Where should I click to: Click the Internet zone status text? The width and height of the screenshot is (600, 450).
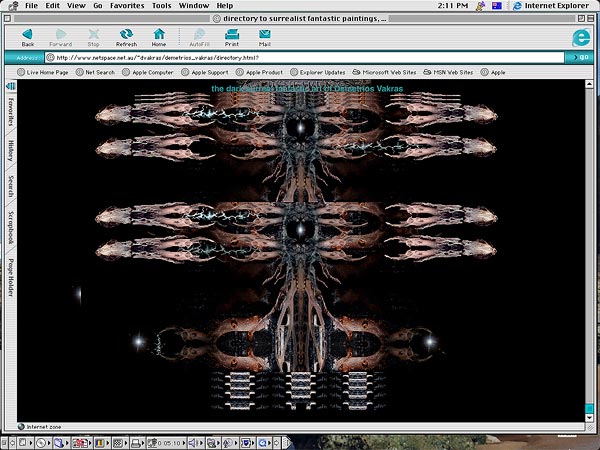coord(44,427)
